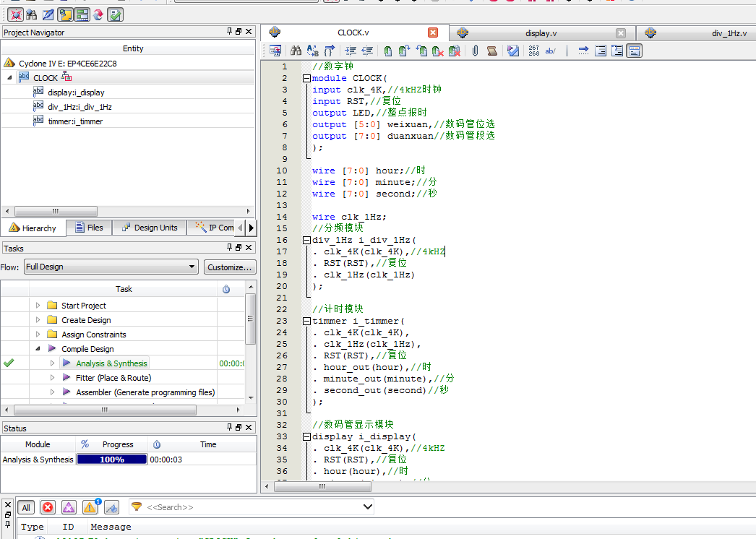
Task: Toggle the green checkmark document icon in top toolbar
Action: click(x=115, y=15)
